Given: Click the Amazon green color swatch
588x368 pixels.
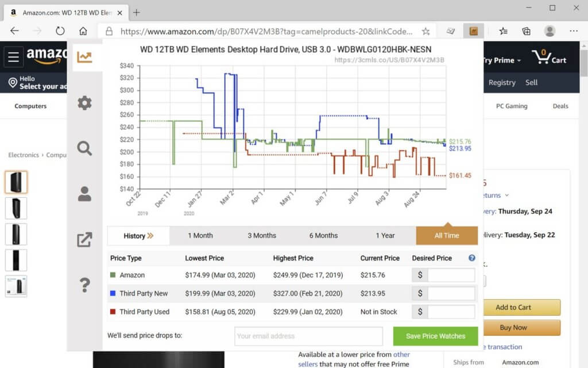Looking at the screenshot, I should coord(113,275).
